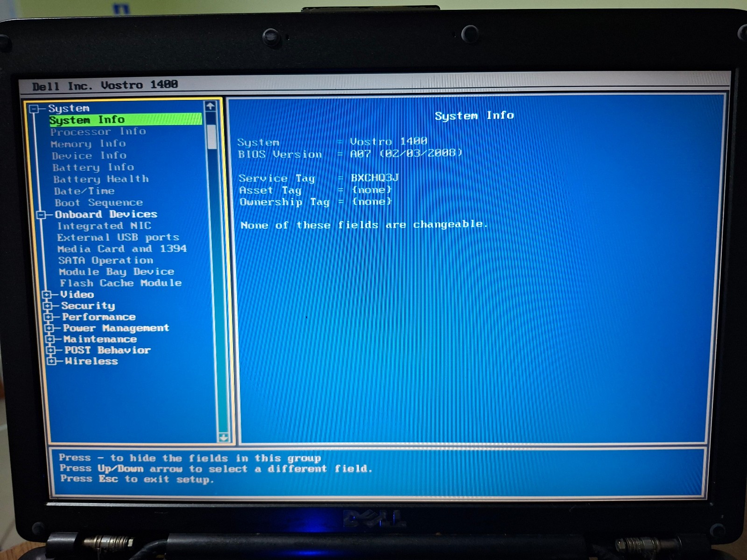Select Integrated NIC option
Image resolution: width=747 pixels, height=560 pixels.
(x=104, y=226)
